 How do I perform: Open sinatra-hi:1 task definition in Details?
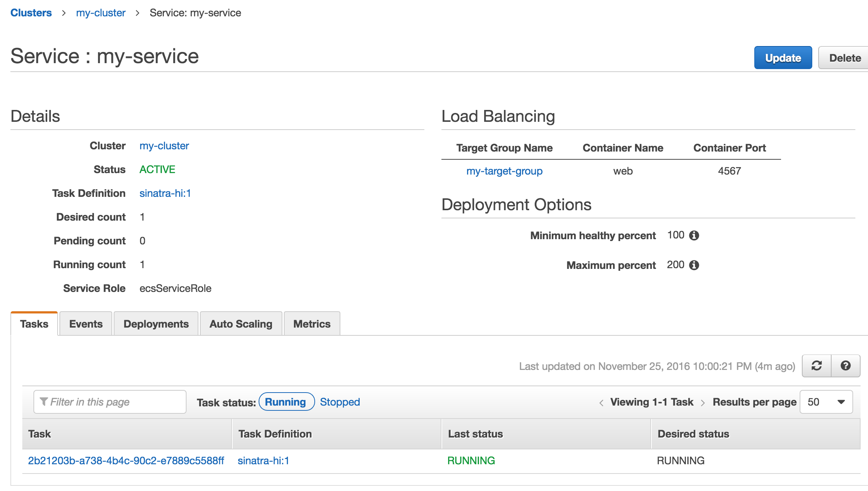tap(165, 193)
